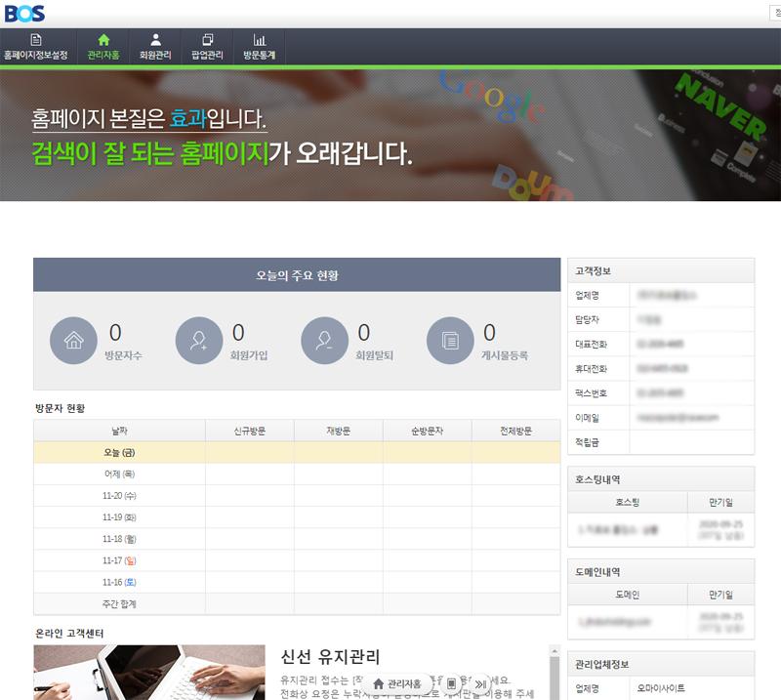
Task: Click the laptop thumbnail under 온라인 고객센터
Action: 148,672
